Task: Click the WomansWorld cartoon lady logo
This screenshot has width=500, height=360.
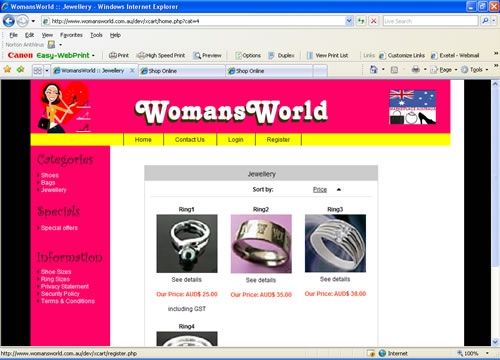Action: point(64,107)
